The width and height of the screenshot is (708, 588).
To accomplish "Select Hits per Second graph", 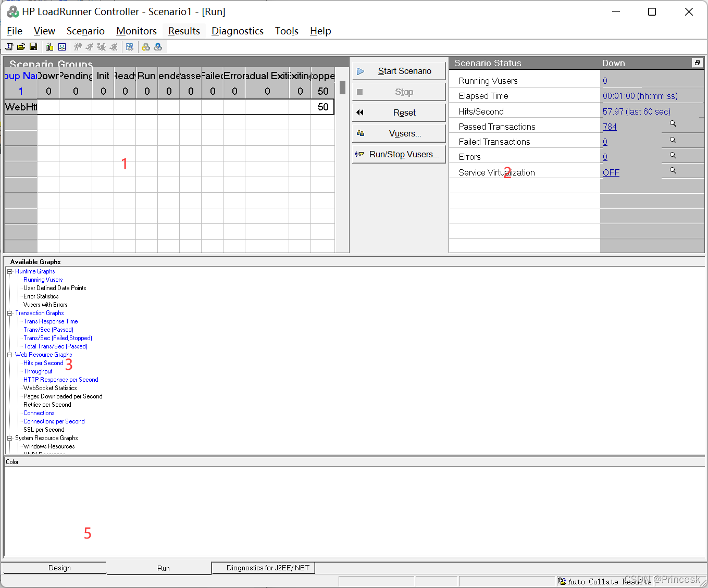I will point(43,363).
